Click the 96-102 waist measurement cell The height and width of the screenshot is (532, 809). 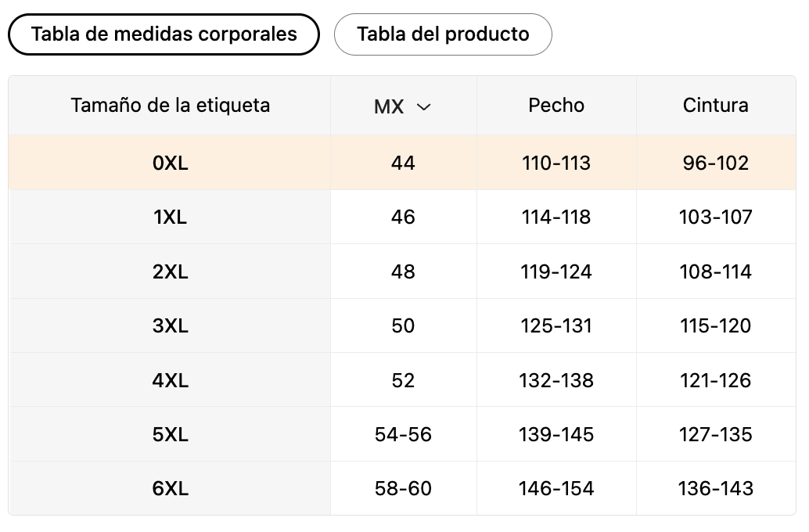tap(715, 163)
